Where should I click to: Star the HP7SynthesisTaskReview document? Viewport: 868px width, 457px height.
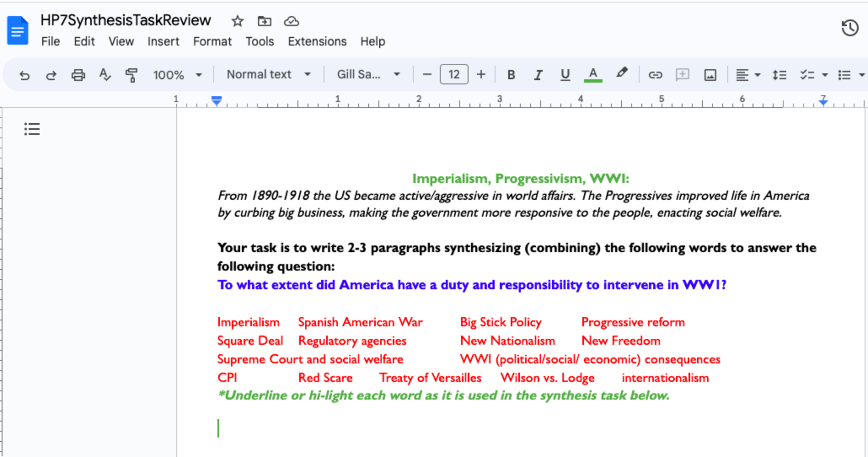(x=237, y=21)
